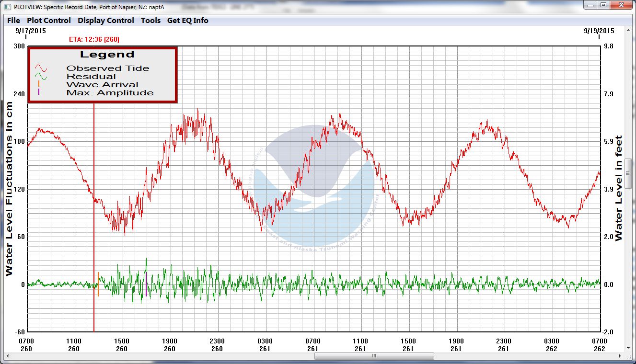The width and height of the screenshot is (636, 364).
Task: Click the vertical scrollbar down arrow
Action: (628, 348)
